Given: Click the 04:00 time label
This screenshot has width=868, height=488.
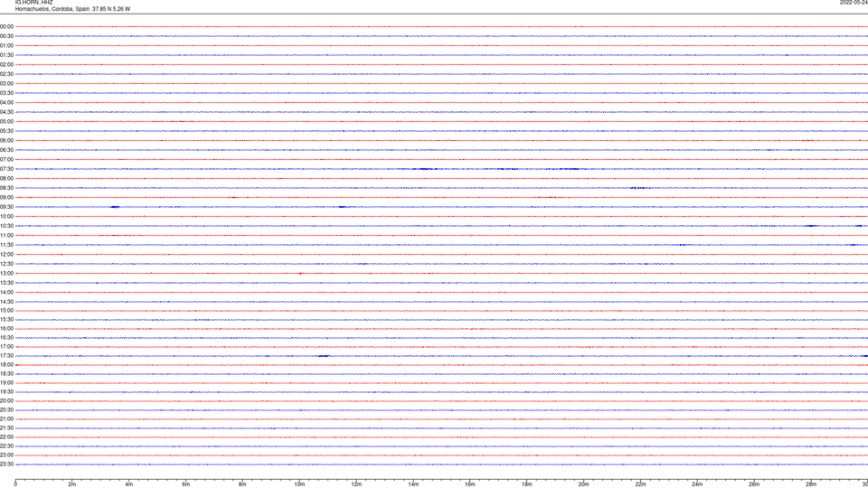Looking at the screenshot, I should (x=6, y=103).
